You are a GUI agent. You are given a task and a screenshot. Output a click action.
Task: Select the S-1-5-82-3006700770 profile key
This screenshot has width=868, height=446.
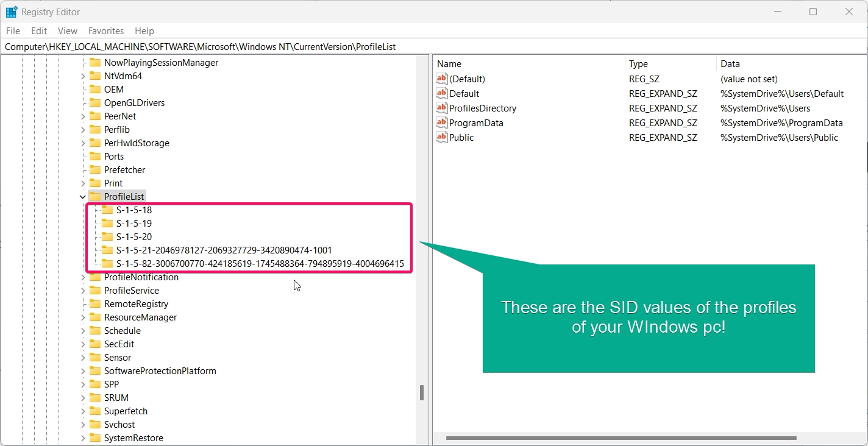click(260, 264)
